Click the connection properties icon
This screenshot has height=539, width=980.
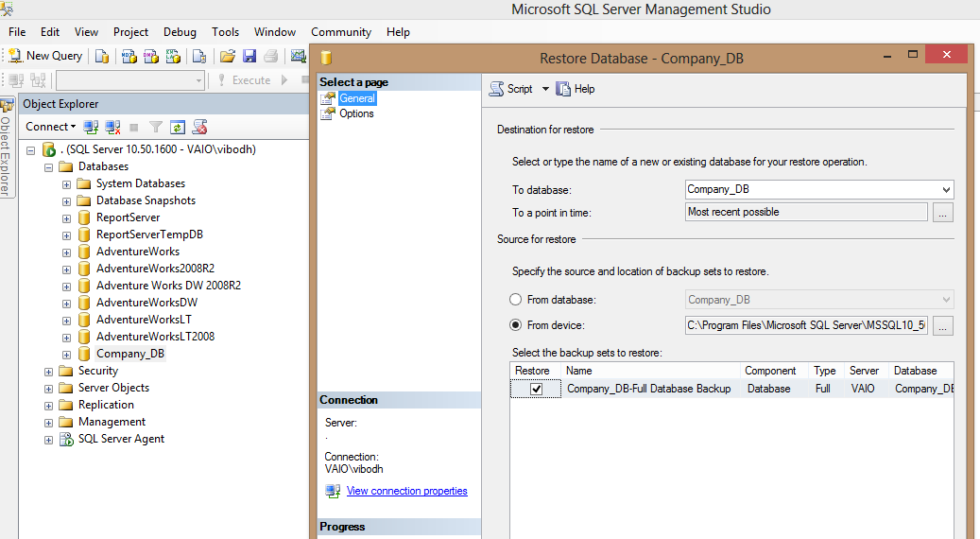tap(333, 491)
